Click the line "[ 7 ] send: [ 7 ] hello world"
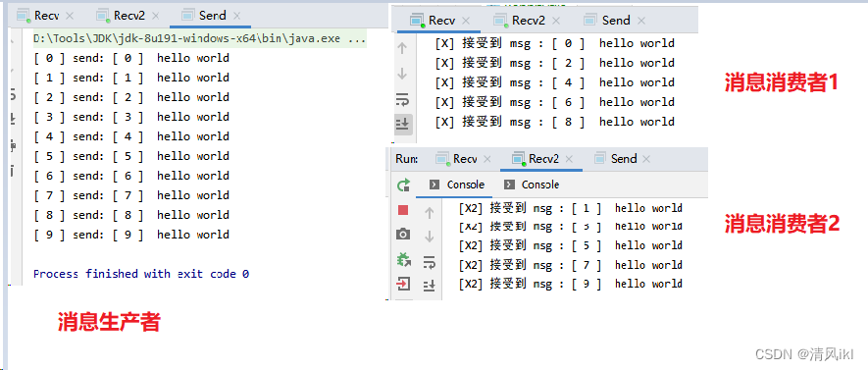This screenshot has height=370, width=868. tap(131, 195)
